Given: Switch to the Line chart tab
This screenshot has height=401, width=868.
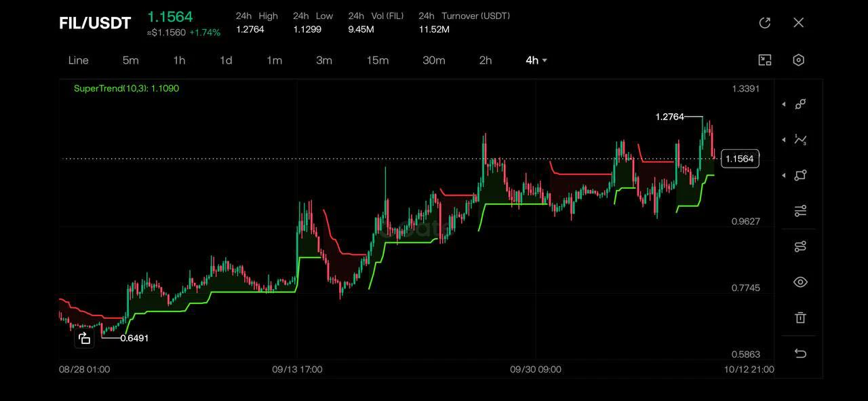Looking at the screenshot, I should (79, 60).
